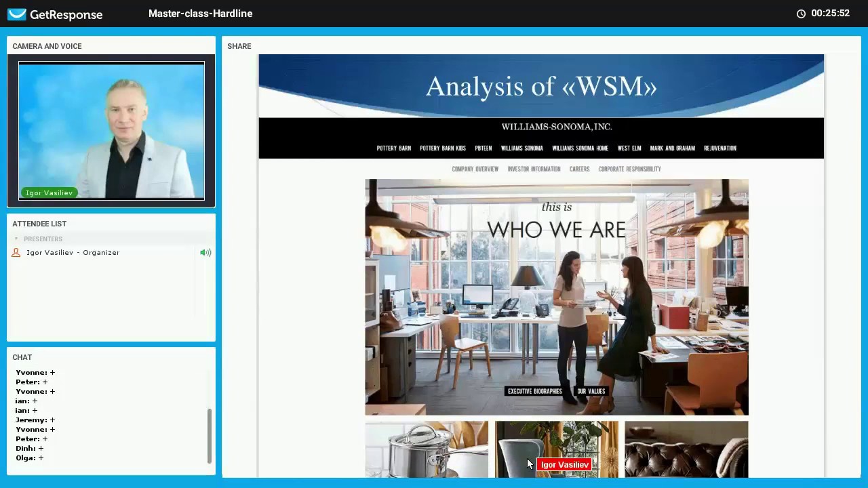Screen dimensions: 868x488
Task: Toggle the green speaker icon for Igor Vasiliev
Action: [205, 253]
